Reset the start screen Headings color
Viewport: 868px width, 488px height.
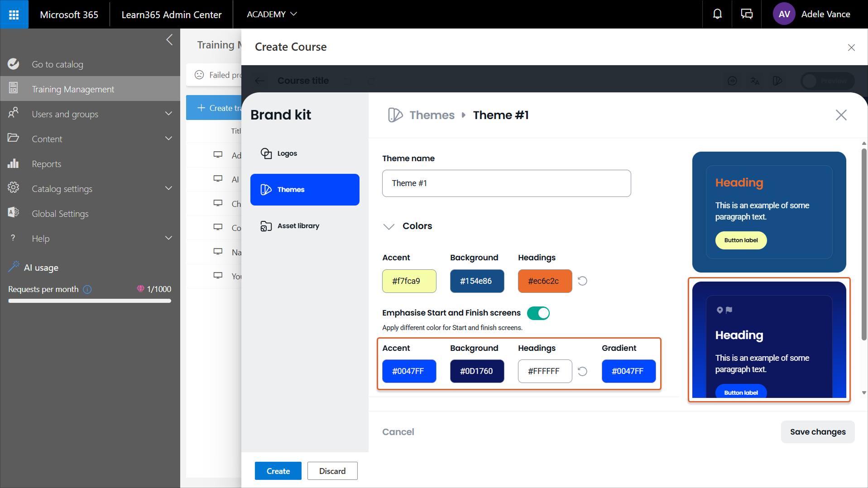pyautogui.click(x=583, y=371)
